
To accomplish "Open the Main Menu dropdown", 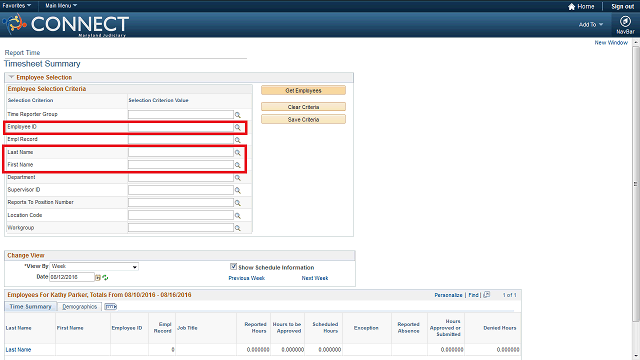I will tap(61, 6).
